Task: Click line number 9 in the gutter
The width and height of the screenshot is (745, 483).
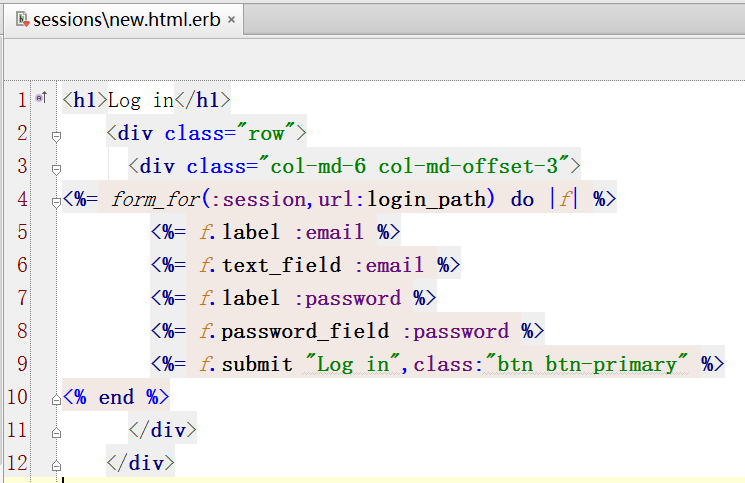Action: [x=22, y=364]
